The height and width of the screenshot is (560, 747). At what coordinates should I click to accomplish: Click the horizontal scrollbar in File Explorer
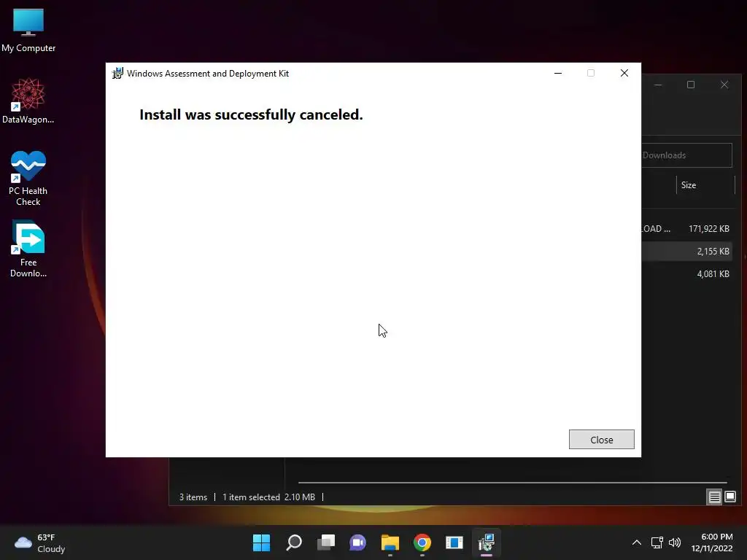(x=512, y=483)
